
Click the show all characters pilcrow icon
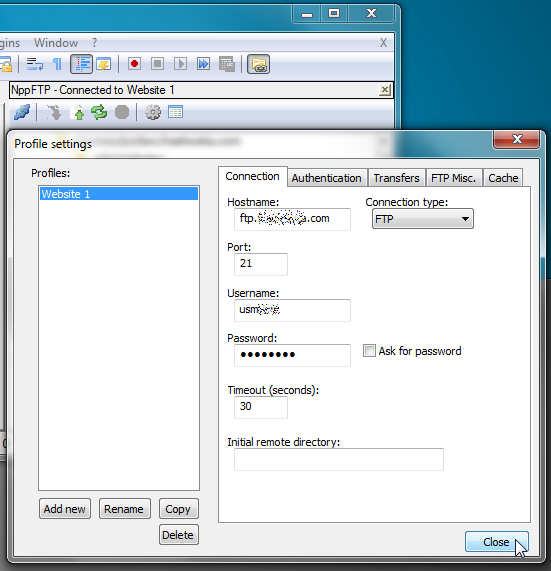click(57, 64)
